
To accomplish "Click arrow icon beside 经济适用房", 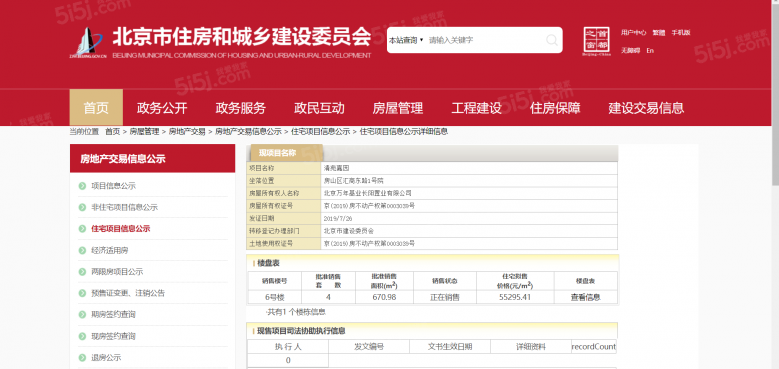I will pyautogui.click(x=82, y=250).
